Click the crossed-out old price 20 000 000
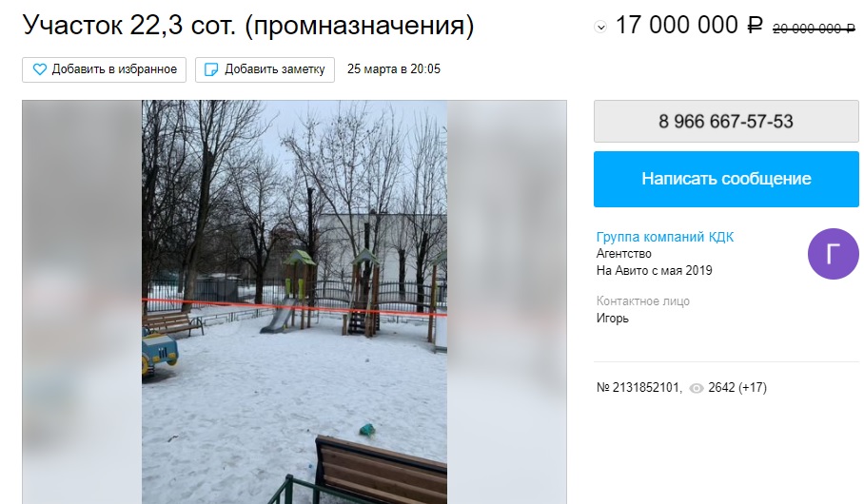This screenshot has width=864, height=504. 814,29
